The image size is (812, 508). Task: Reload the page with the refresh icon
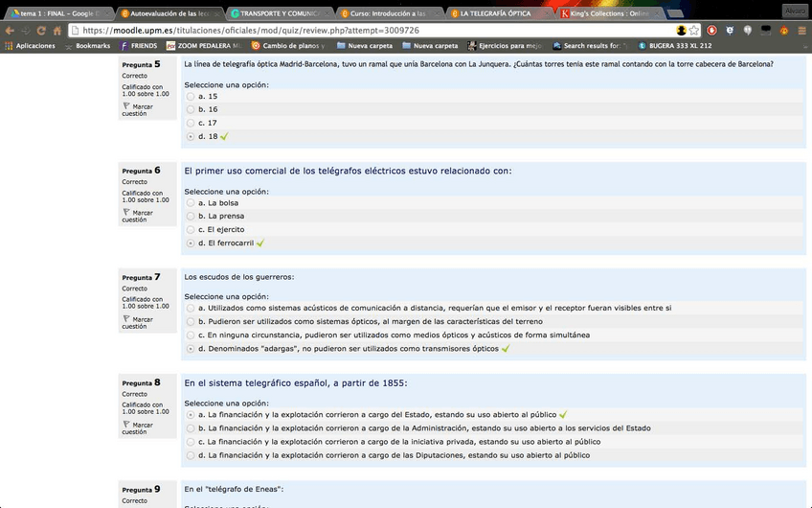coord(42,30)
